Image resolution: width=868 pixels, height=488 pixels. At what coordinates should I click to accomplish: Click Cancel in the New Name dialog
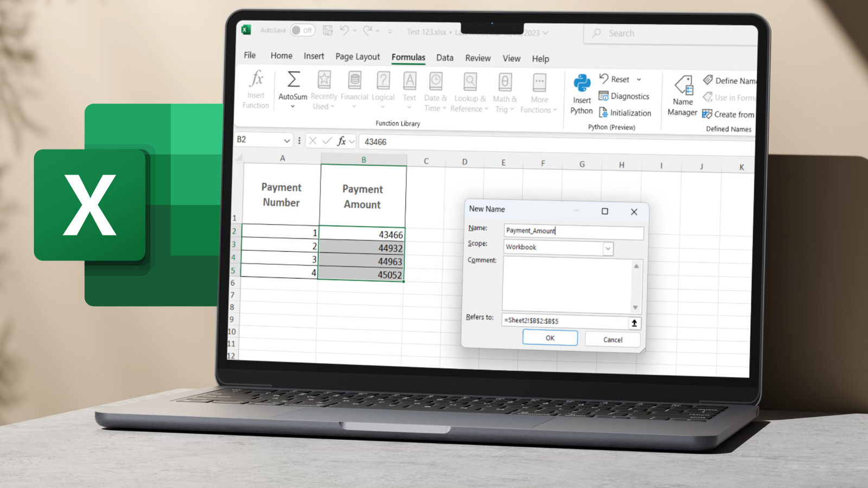613,340
